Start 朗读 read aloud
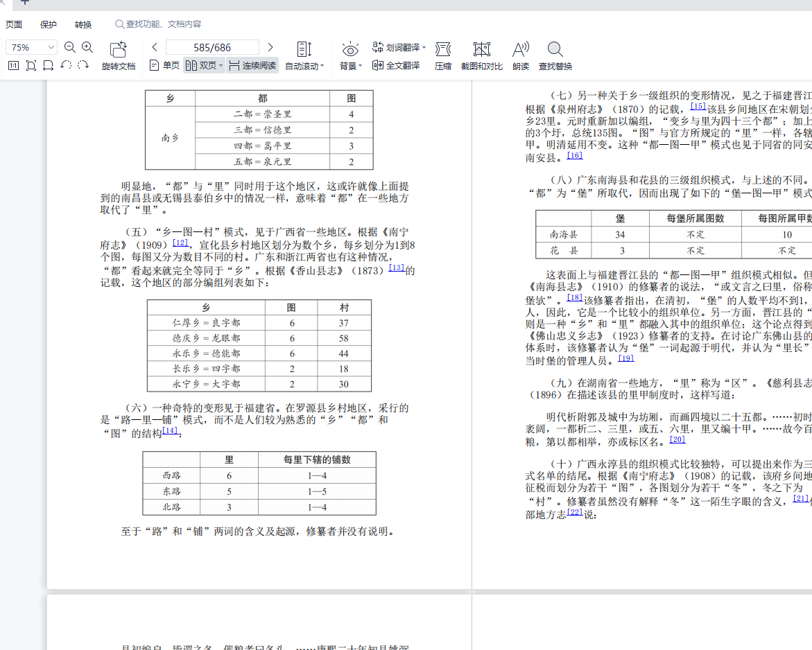Image resolution: width=812 pixels, height=650 pixels. click(521, 56)
